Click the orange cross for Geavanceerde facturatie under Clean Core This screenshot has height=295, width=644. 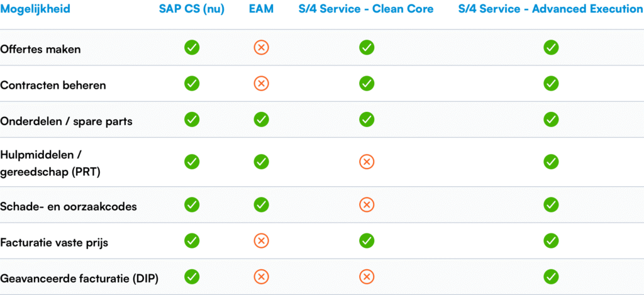pyautogui.click(x=367, y=277)
